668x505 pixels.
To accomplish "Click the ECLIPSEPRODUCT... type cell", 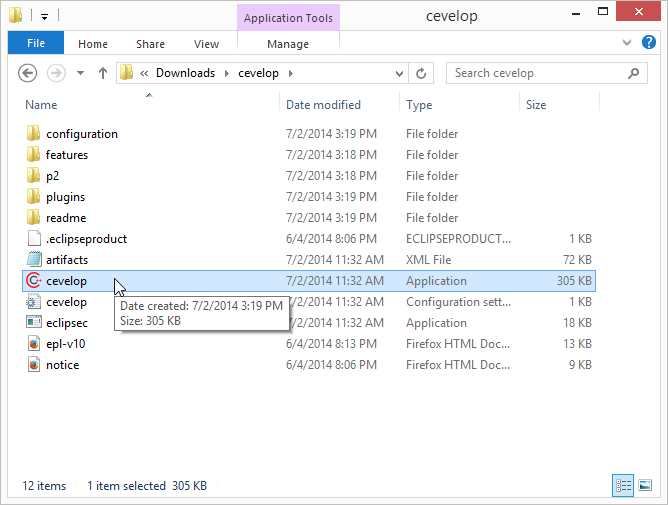I will (x=458, y=239).
